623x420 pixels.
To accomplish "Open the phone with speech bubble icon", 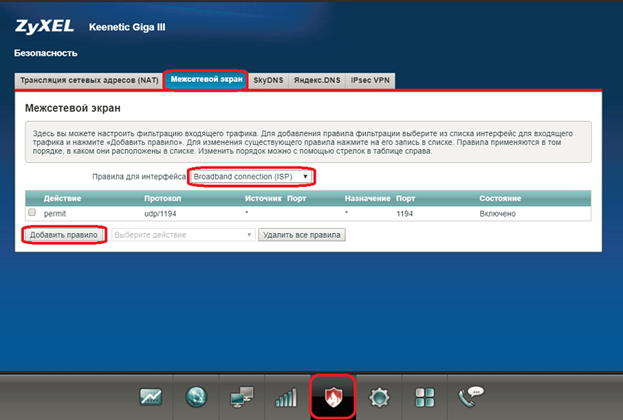I will (470, 396).
